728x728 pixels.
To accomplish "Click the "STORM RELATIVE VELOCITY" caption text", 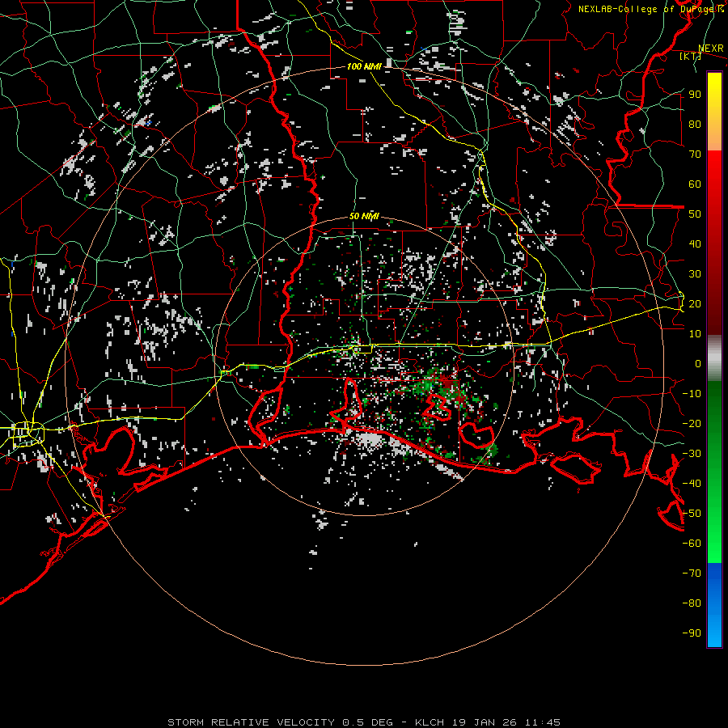I will (251, 722).
